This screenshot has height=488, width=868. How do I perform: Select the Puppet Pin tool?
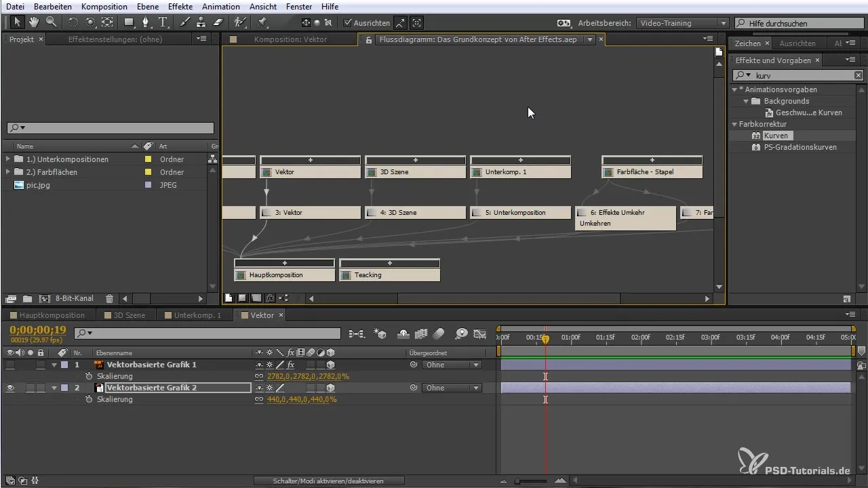point(262,22)
